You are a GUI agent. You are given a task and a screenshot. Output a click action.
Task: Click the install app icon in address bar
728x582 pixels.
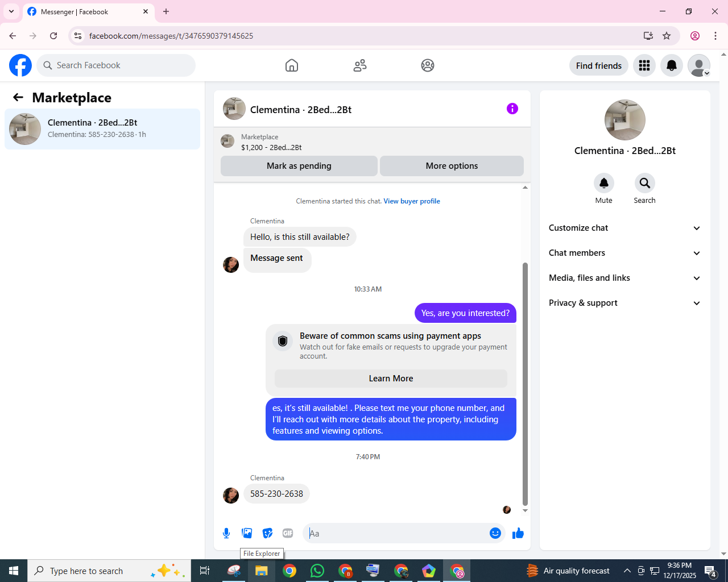click(648, 36)
